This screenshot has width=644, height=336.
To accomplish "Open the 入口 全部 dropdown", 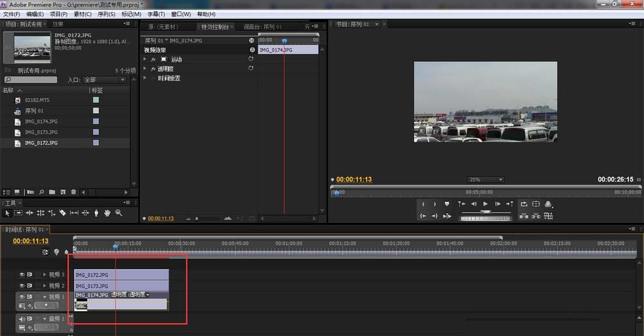I will pos(104,80).
